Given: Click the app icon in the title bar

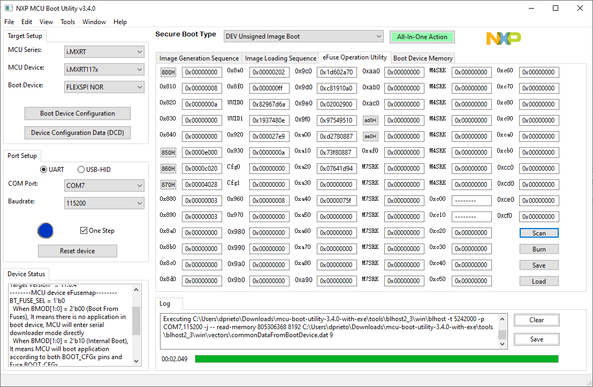Looking at the screenshot, I should [8, 8].
